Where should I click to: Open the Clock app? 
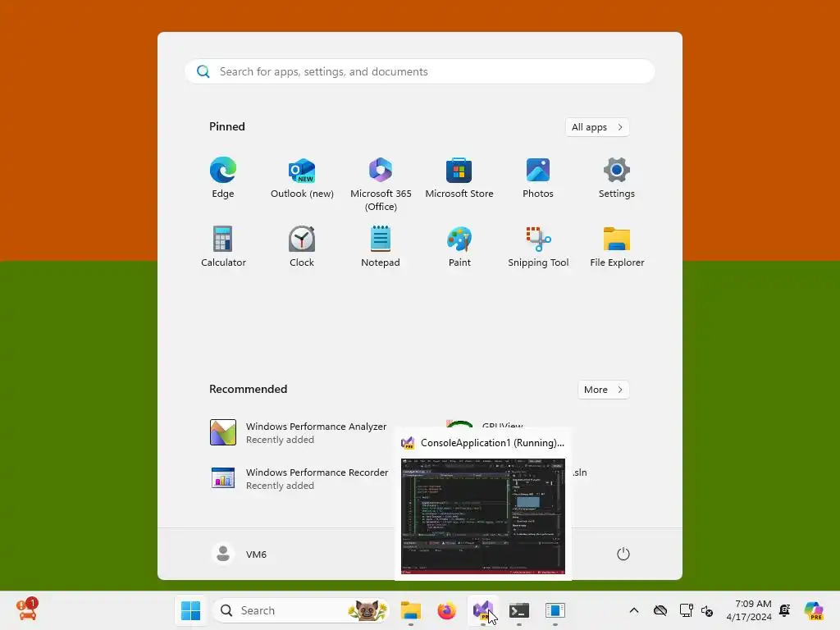click(x=302, y=246)
